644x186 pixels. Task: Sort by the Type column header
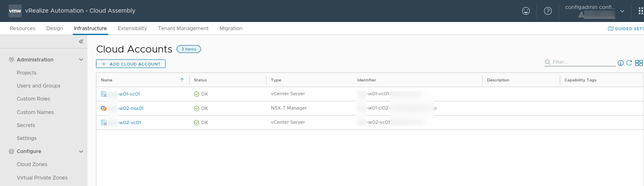[x=276, y=80]
